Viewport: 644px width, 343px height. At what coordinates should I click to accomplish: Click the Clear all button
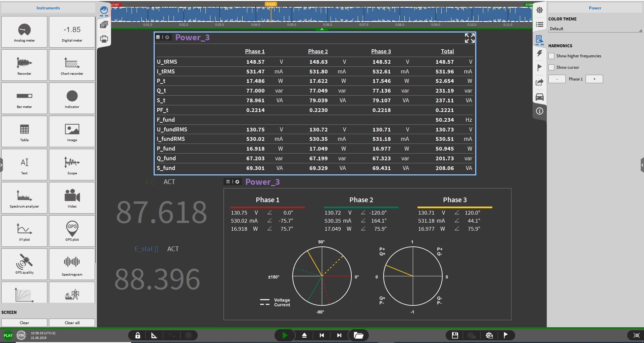(x=72, y=323)
